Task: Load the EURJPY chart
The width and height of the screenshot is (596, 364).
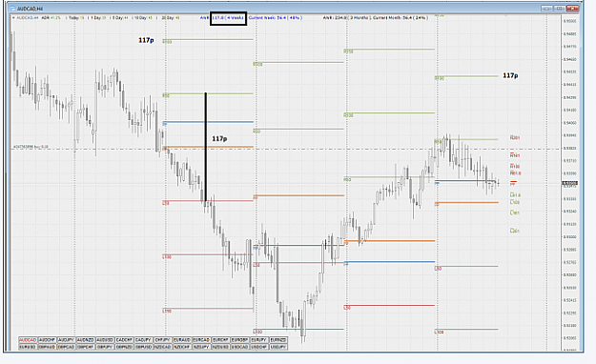Action: point(259,339)
